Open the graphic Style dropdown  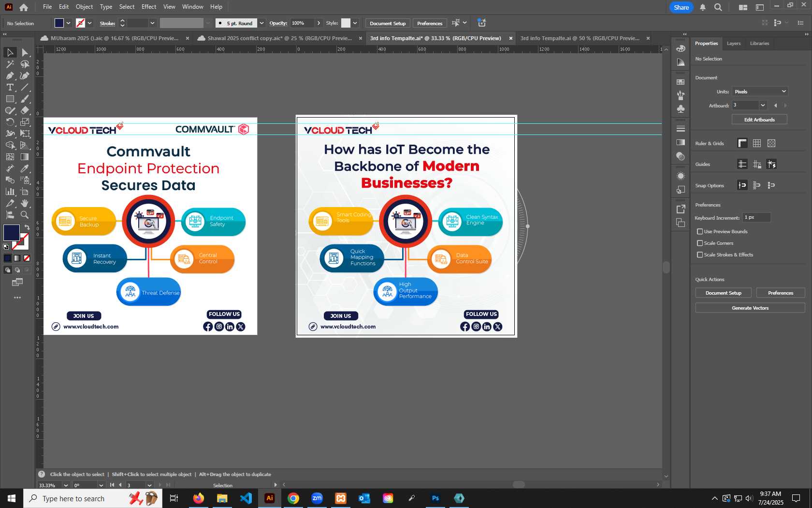[355, 23]
